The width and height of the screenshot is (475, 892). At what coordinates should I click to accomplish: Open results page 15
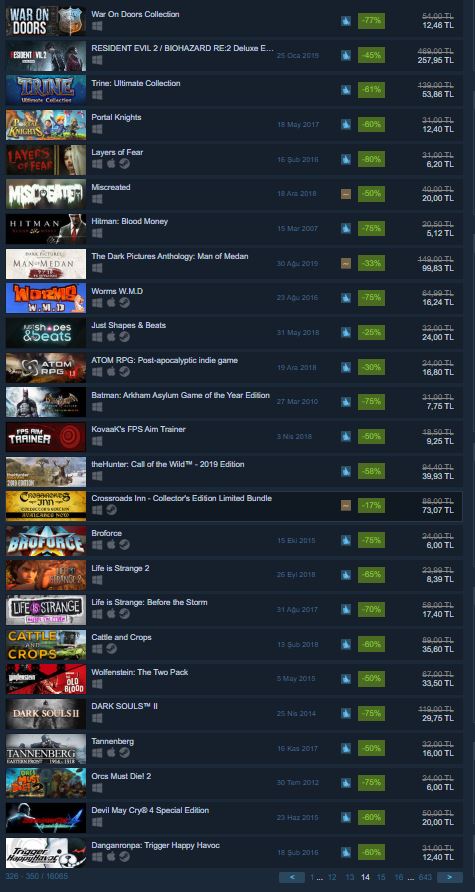[381, 877]
